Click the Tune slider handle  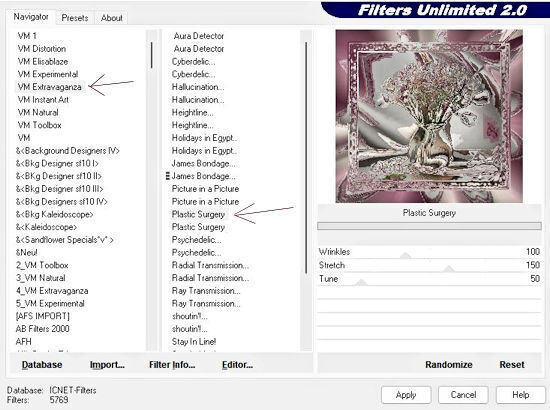361,282
